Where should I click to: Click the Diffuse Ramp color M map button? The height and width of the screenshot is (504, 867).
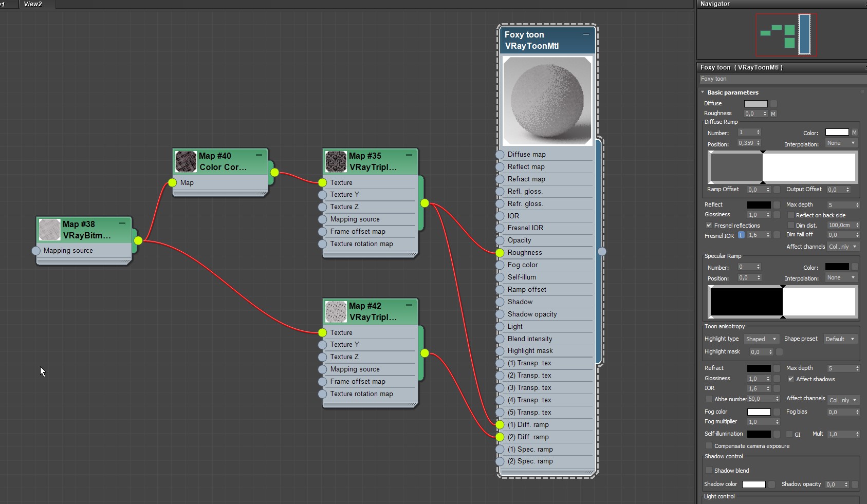[x=854, y=133]
